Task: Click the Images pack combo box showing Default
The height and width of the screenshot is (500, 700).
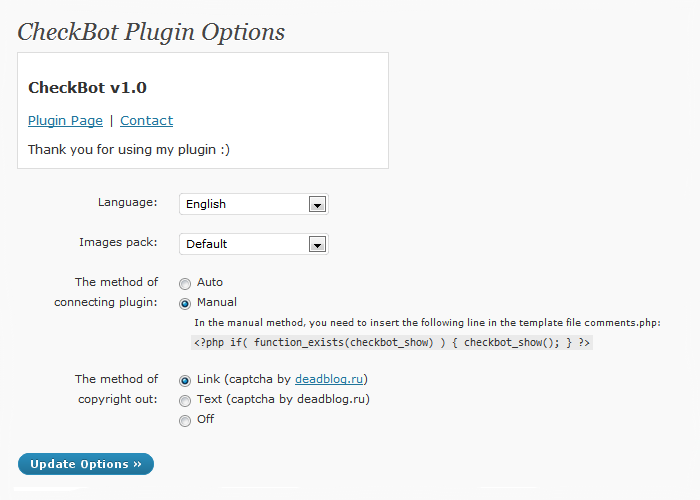Action: (x=254, y=244)
